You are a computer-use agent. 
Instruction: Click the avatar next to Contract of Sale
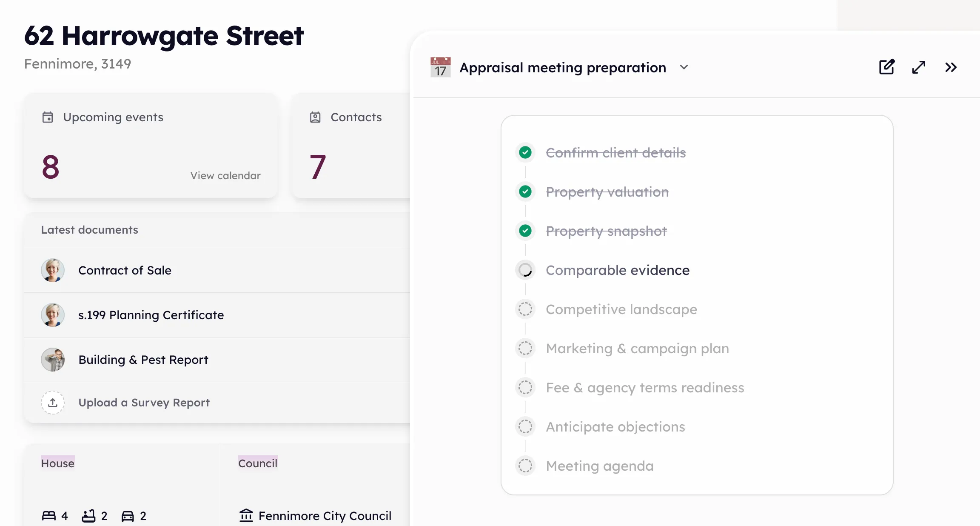pos(53,270)
